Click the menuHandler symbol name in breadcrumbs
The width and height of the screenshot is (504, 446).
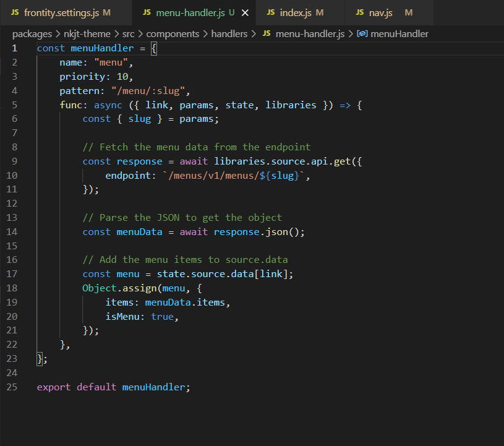coord(399,34)
